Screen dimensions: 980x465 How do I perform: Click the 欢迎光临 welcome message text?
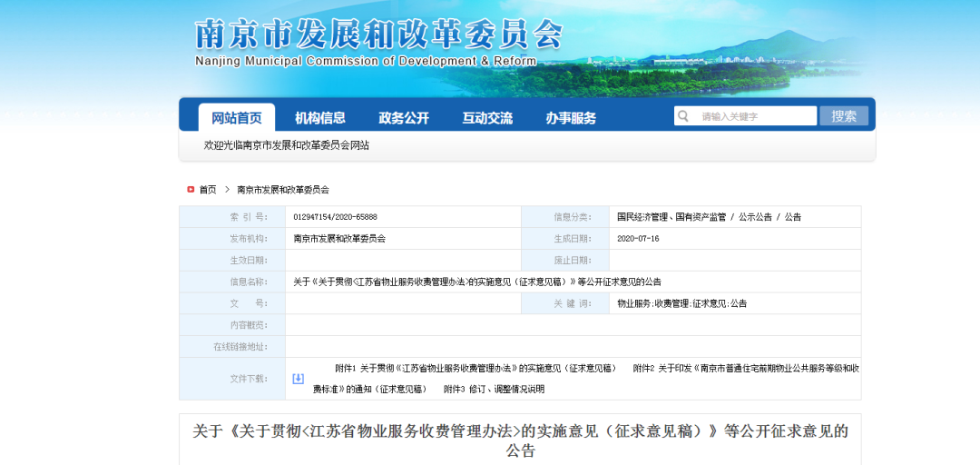[x=287, y=145]
